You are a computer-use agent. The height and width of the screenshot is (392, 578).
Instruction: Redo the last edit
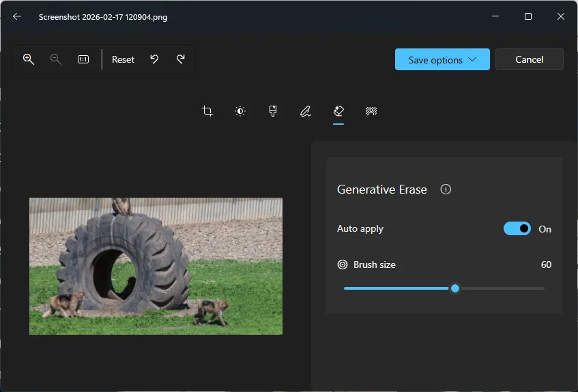click(181, 59)
